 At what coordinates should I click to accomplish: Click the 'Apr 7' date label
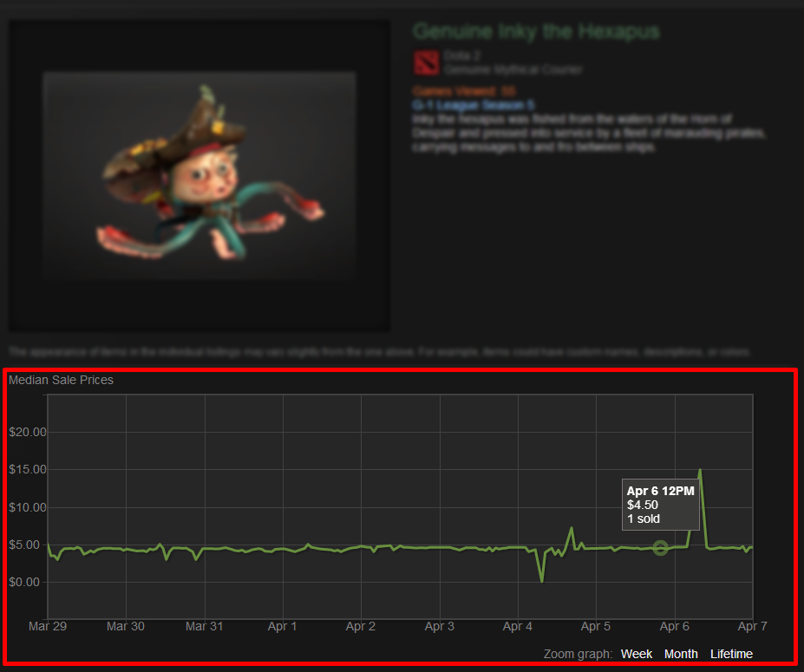point(752,626)
